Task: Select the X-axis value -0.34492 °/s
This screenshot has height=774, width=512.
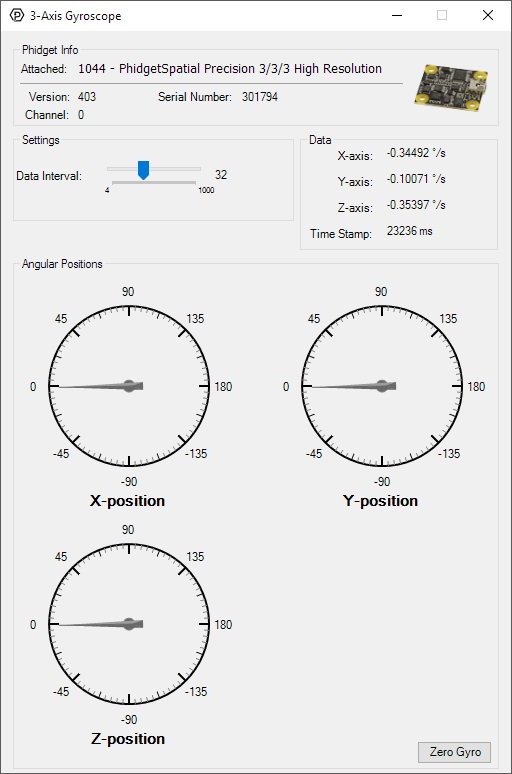Action: coord(416,153)
